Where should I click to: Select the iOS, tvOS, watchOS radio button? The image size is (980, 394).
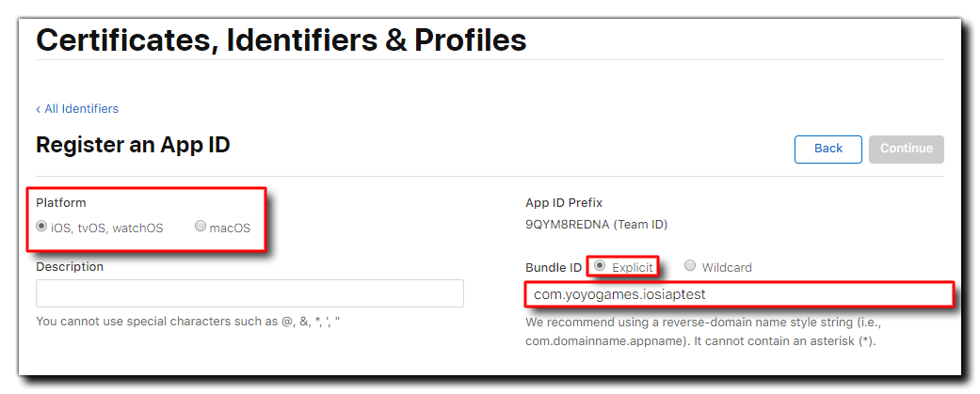(41, 227)
